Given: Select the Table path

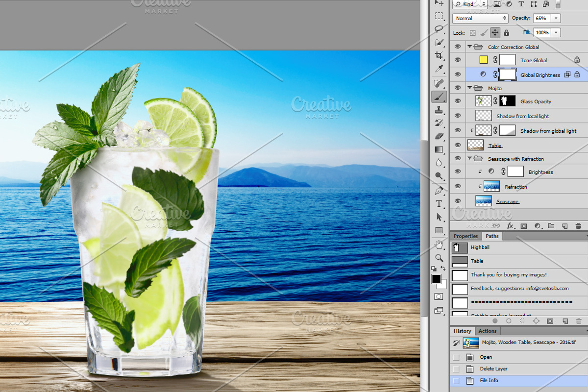Looking at the screenshot, I should point(518,261).
